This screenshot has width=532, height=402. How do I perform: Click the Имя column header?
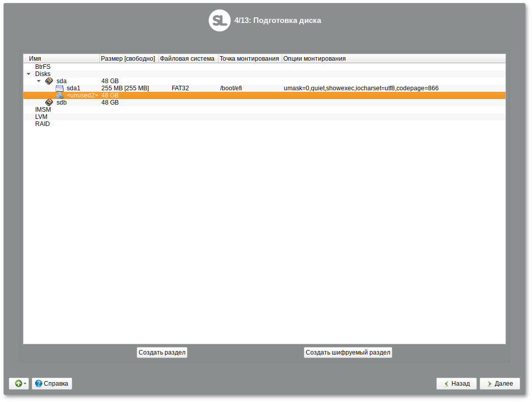click(x=61, y=59)
